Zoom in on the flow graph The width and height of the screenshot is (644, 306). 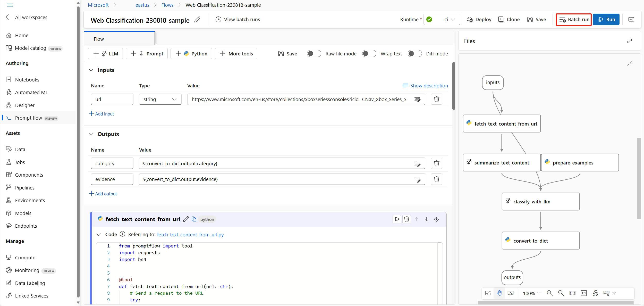[549, 293]
